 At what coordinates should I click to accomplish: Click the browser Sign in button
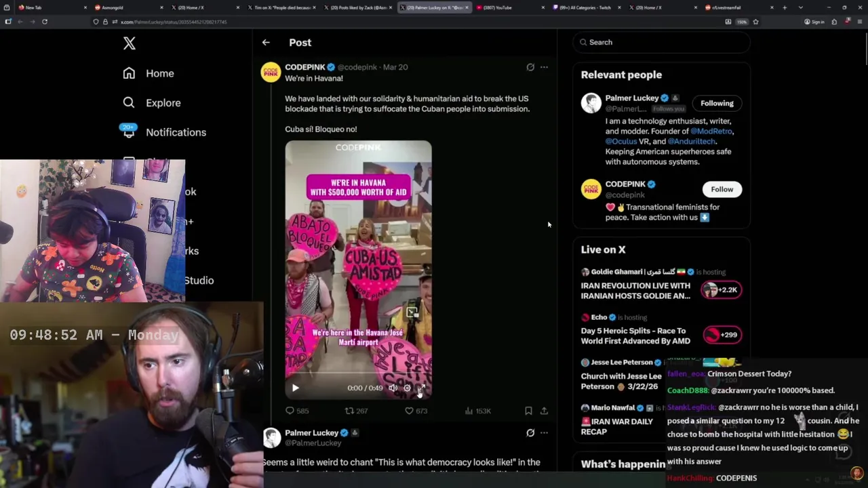coord(814,22)
